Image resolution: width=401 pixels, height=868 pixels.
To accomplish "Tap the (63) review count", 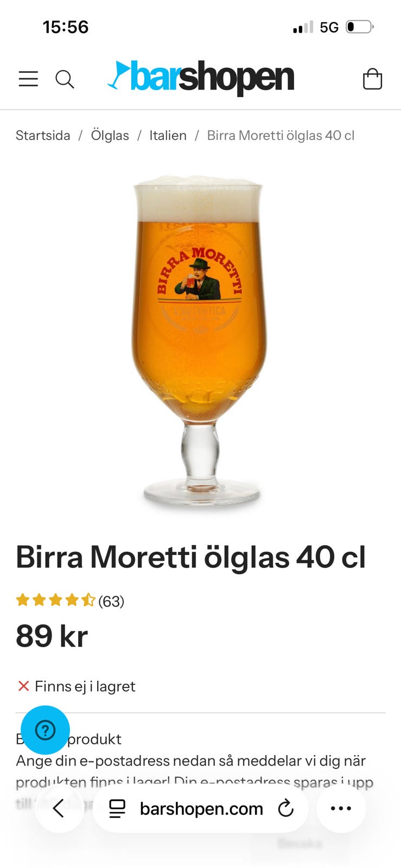I will pyautogui.click(x=111, y=601).
